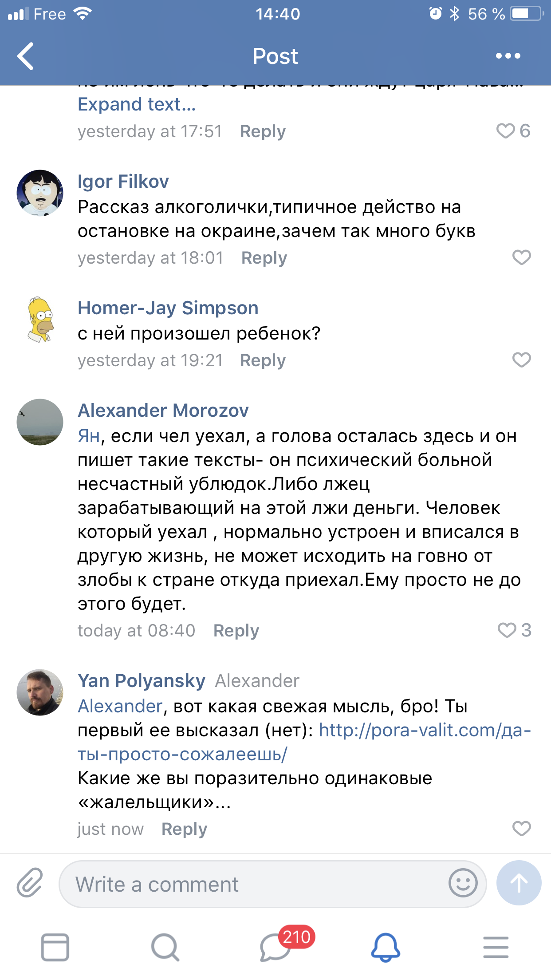Open the pora-valit.com link
The width and height of the screenshot is (551, 980).
pos(424,730)
